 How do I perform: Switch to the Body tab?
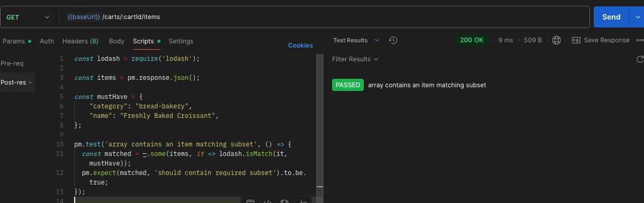click(x=117, y=41)
